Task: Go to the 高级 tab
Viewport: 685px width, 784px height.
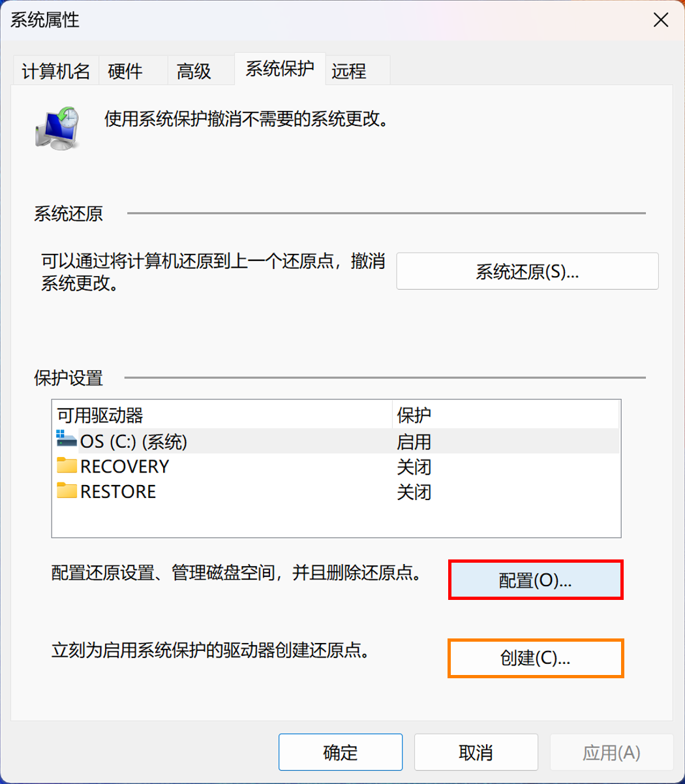Action: [194, 71]
